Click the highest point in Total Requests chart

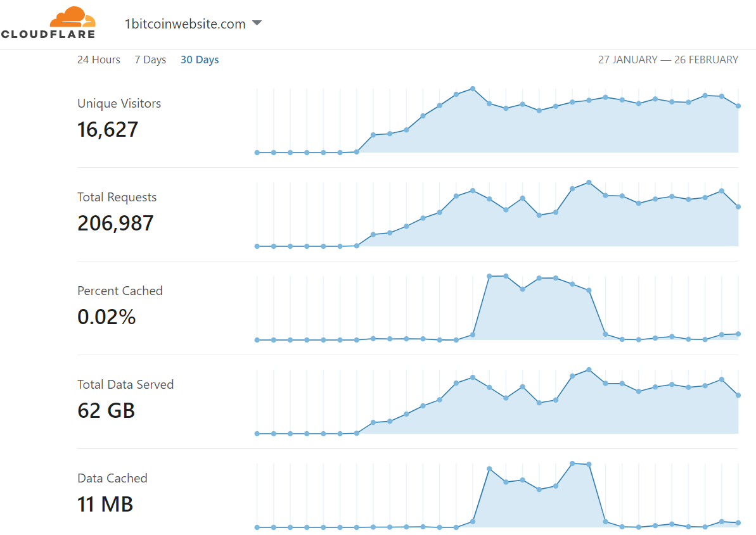[589, 182]
